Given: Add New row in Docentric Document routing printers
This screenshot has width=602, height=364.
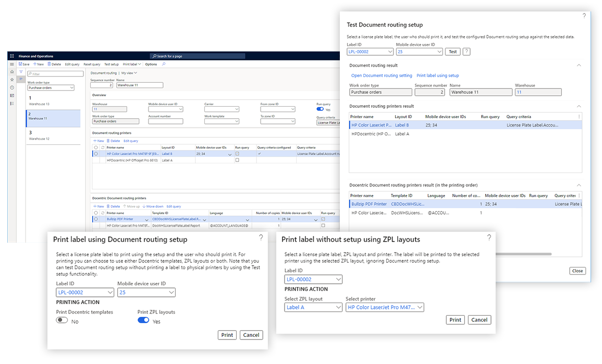Looking at the screenshot, I should [x=99, y=206].
